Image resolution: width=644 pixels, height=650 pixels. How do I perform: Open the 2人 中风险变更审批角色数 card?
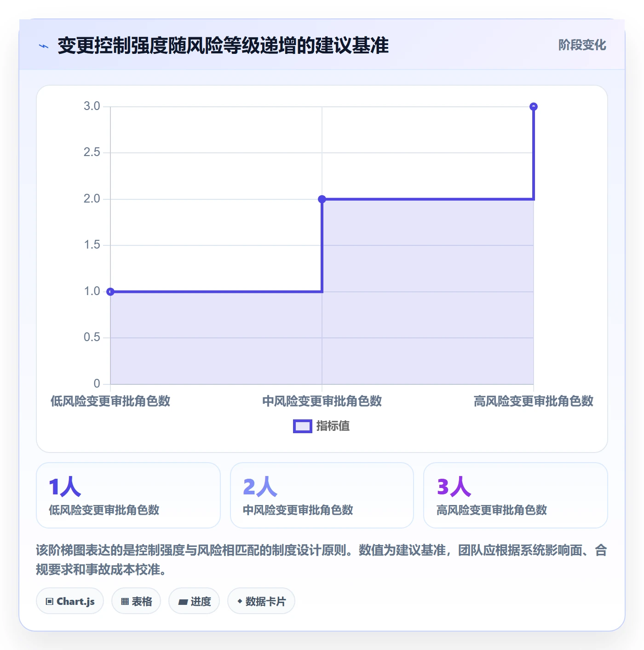(x=322, y=495)
